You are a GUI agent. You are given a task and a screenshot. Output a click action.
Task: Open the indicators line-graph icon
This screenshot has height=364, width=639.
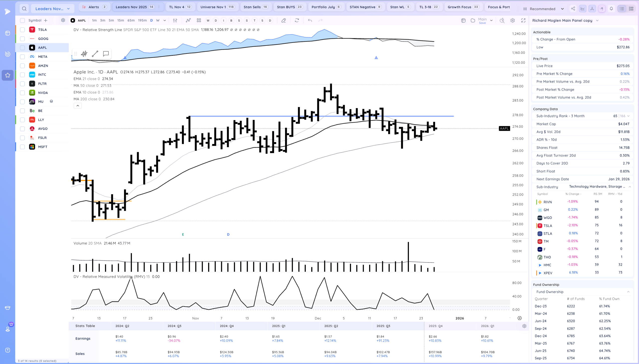[x=188, y=20]
